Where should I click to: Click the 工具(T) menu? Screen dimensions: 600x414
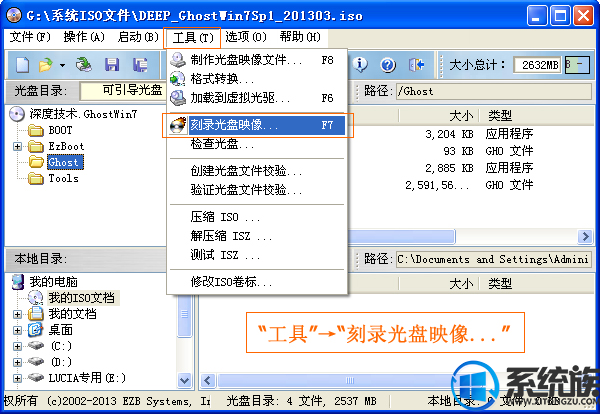pyautogui.click(x=192, y=38)
